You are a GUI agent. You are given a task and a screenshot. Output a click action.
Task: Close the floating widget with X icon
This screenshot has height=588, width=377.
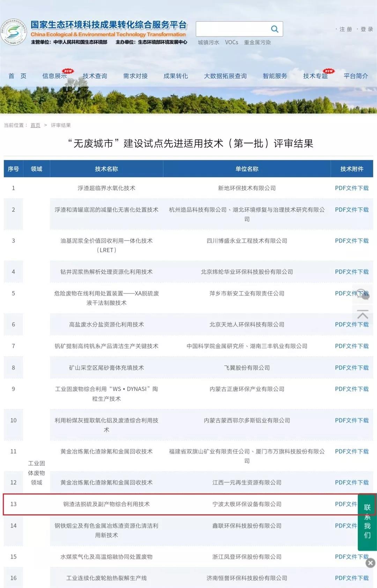(371, 563)
